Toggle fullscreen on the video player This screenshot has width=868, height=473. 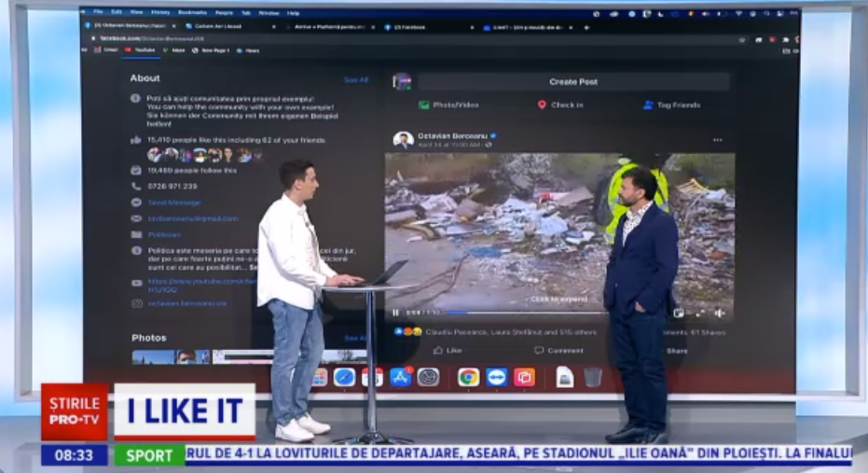(699, 313)
